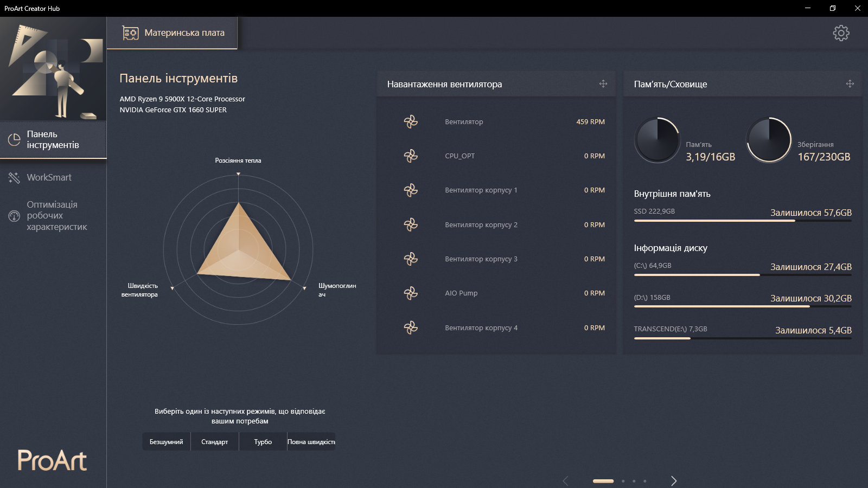Click the CPU_OPT fan label
Screen dimensions: 868x488
pos(460,156)
